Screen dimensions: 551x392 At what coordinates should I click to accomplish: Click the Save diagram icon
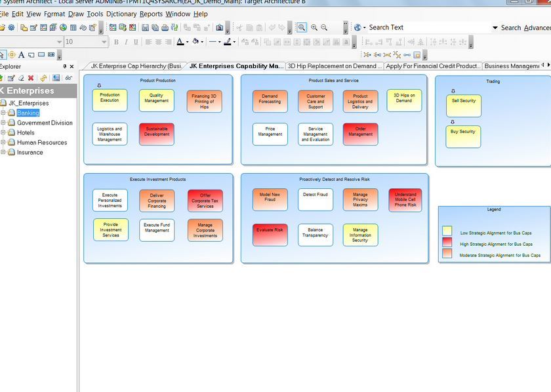coord(145,28)
